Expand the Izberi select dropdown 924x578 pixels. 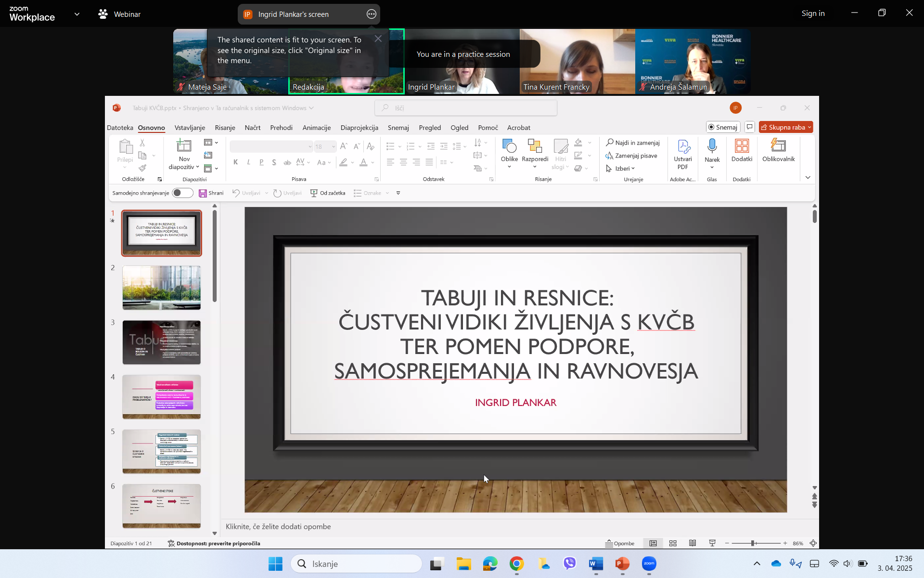[x=633, y=169]
